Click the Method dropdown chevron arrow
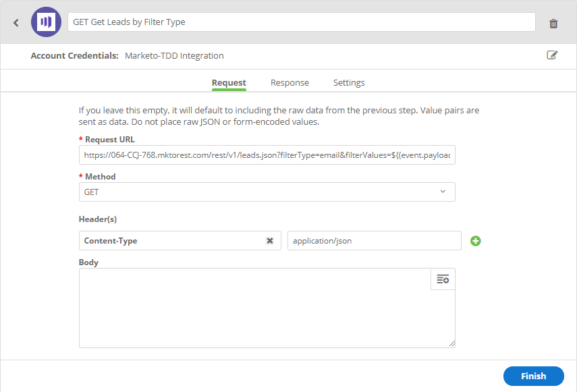The height and width of the screenshot is (392, 577). coord(443,192)
